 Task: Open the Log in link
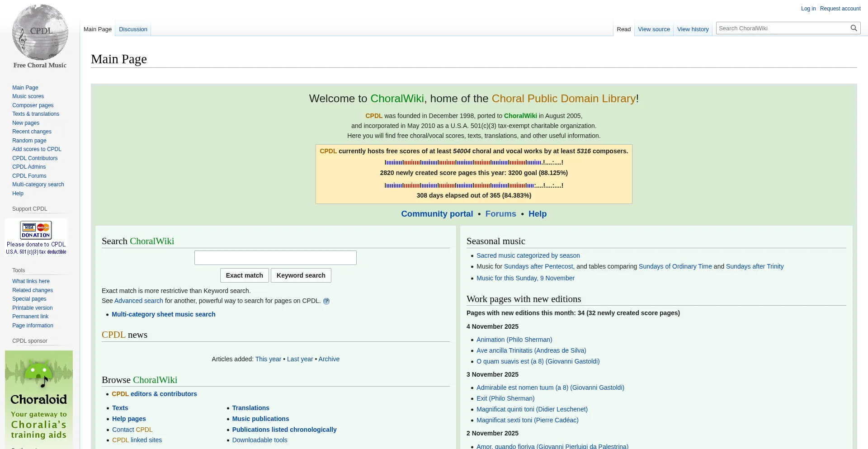coord(808,9)
